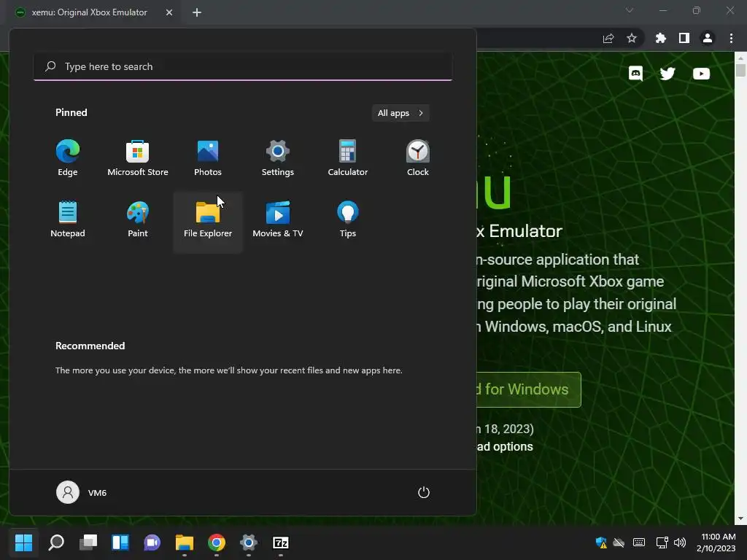Open the download options link
747x560 pixels.
point(505,447)
